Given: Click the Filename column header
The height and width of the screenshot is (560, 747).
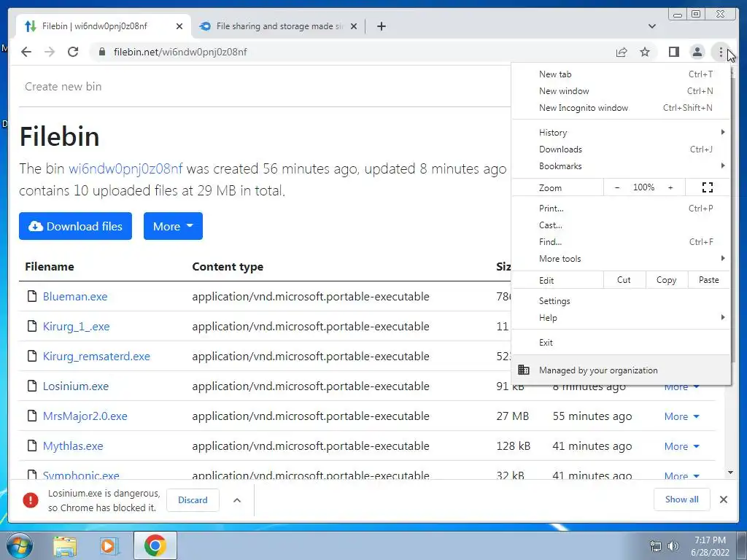Looking at the screenshot, I should 50,267.
